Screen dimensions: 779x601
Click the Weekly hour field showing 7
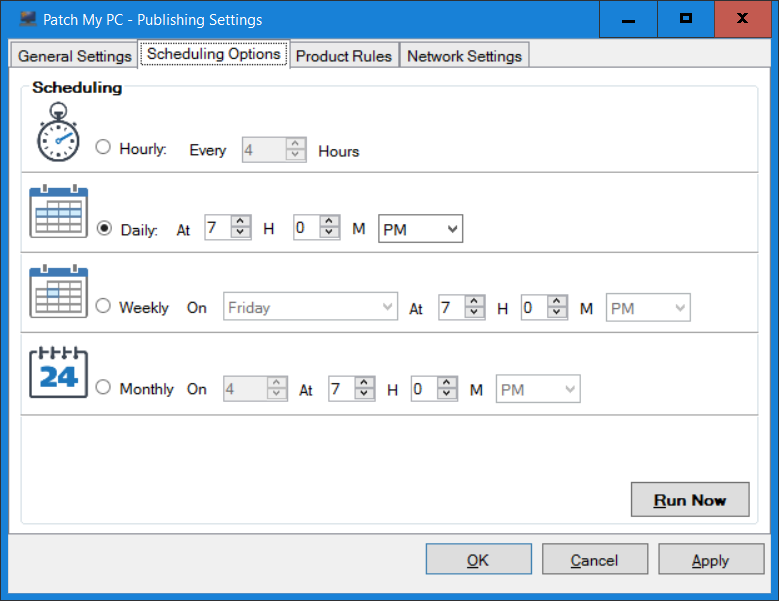(452, 307)
